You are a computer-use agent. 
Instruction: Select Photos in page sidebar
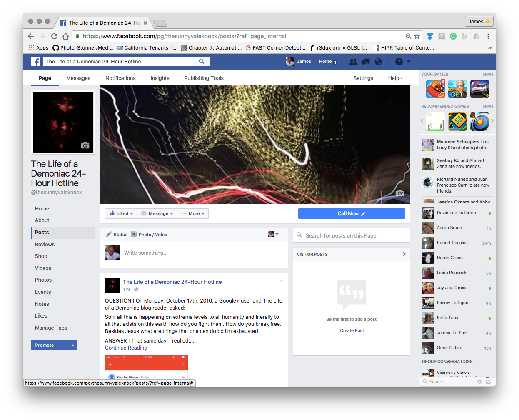[x=43, y=280]
